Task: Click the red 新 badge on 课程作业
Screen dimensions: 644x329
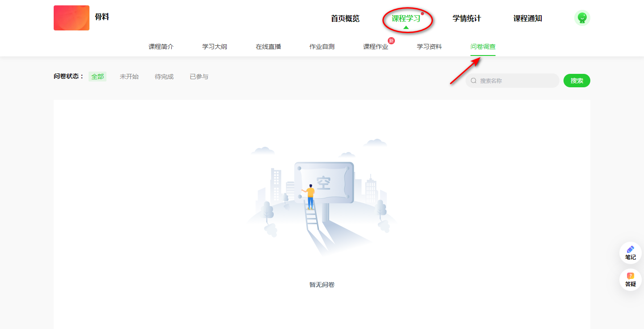Action: (391, 41)
